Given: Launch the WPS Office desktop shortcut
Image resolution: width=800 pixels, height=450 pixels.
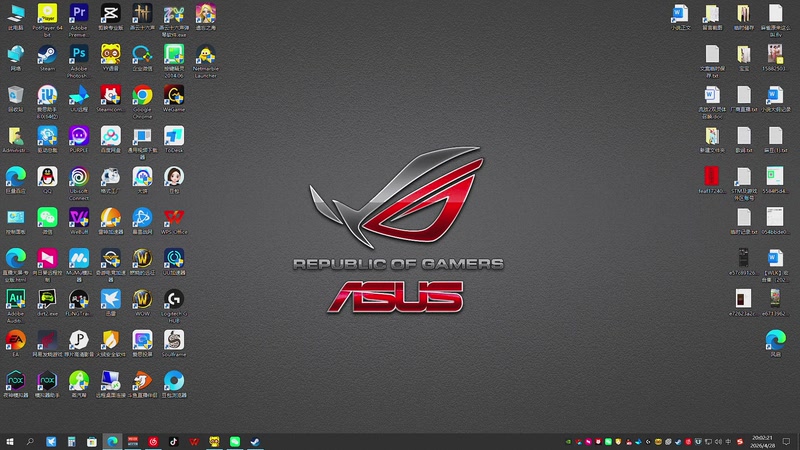Looking at the screenshot, I should (x=174, y=218).
